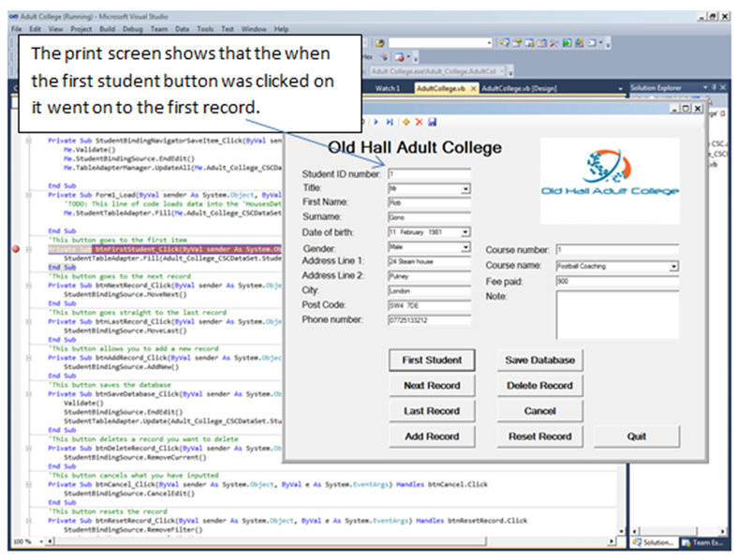Open the Properties Window toolbar icon

pos(517,43)
